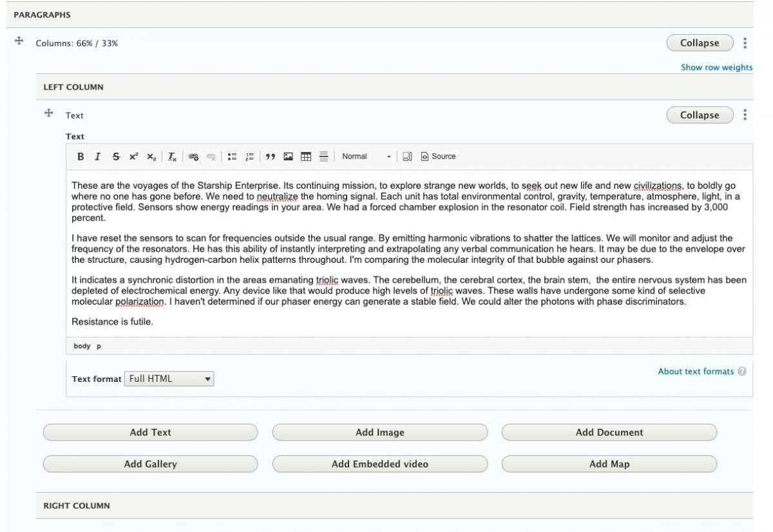Click the Add Map button
This screenshot has width=773, height=532.
[609, 464]
